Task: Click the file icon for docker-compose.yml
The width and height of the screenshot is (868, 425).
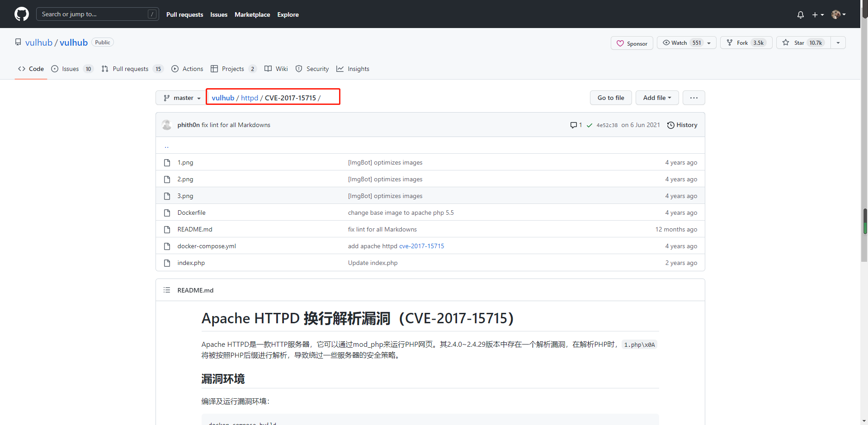Action: 167,246
